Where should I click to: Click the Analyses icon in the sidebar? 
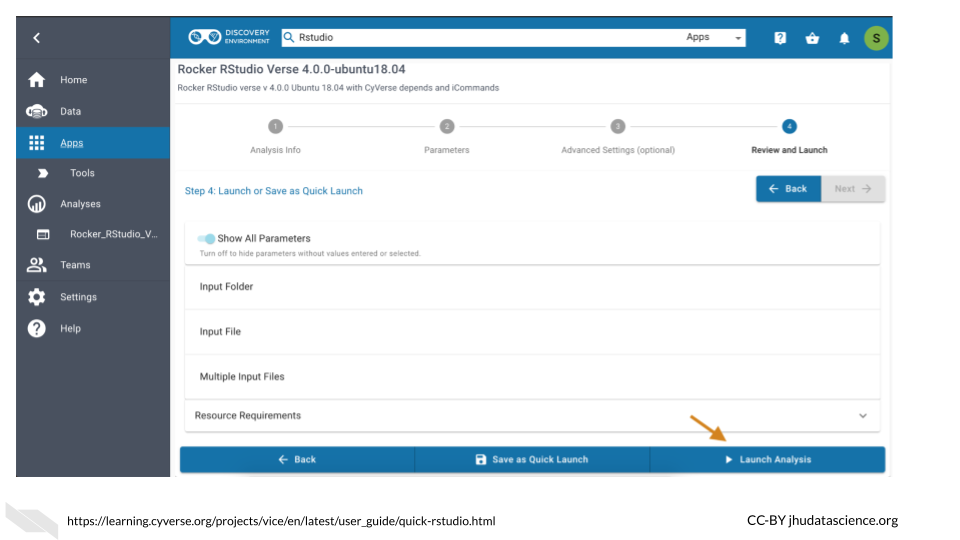(x=37, y=204)
